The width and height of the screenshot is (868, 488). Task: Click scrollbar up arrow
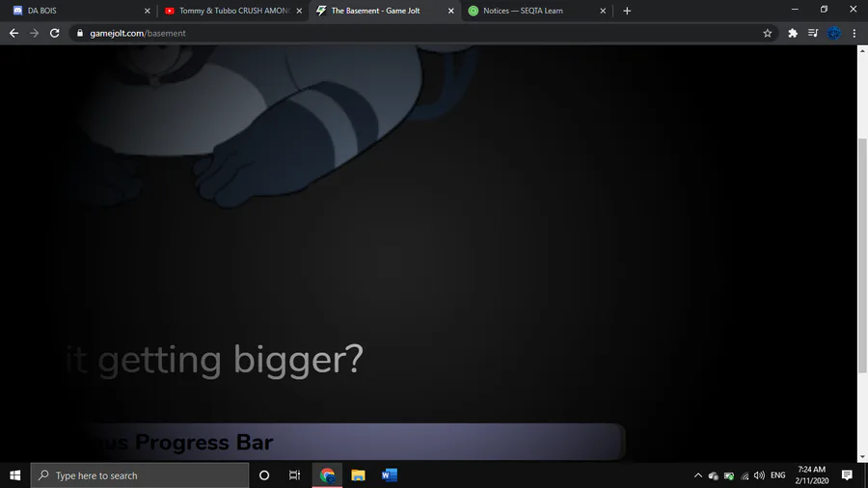tap(862, 50)
